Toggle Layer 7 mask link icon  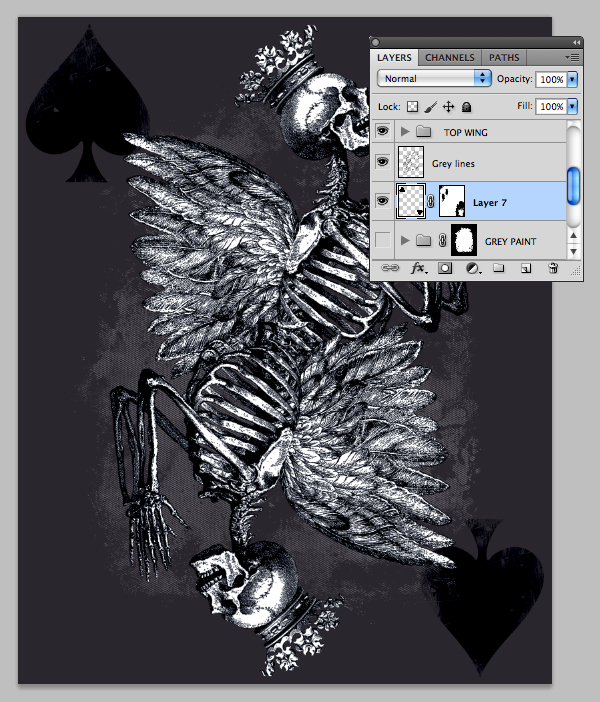pos(431,201)
